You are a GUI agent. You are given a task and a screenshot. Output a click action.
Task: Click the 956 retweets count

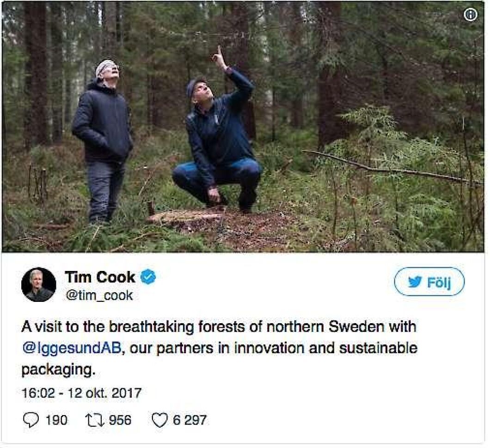tap(120, 420)
